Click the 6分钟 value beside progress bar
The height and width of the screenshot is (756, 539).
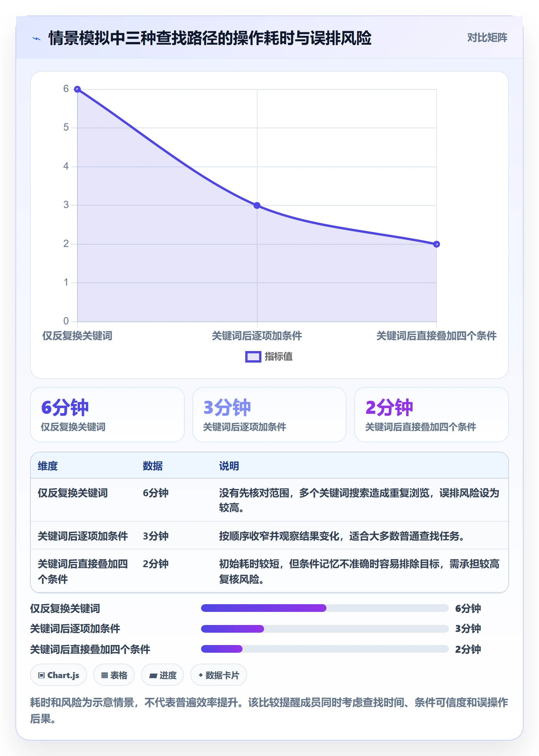(468, 609)
